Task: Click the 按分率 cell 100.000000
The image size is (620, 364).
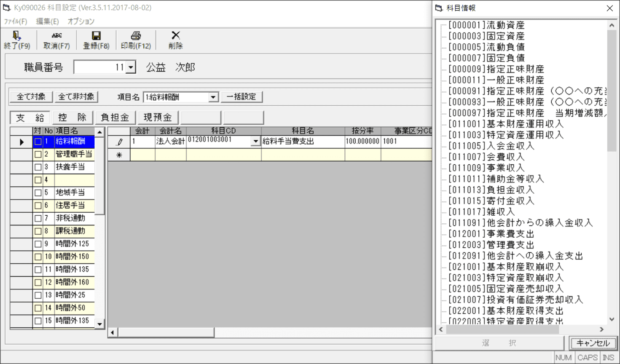Action: coord(362,142)
